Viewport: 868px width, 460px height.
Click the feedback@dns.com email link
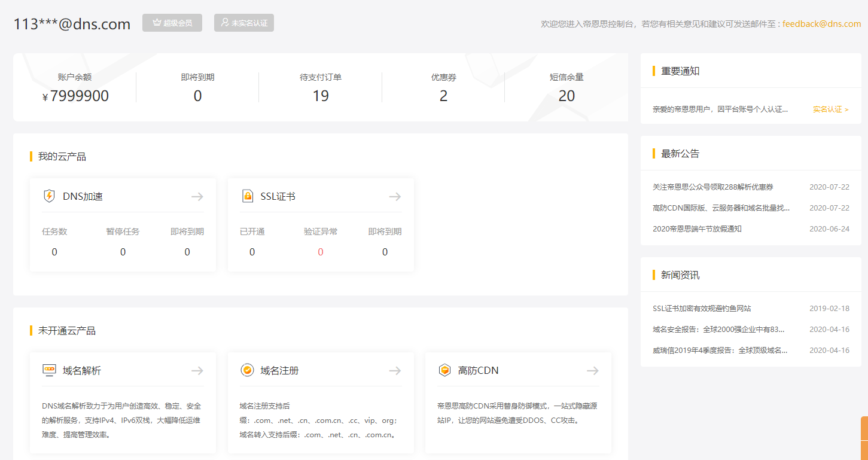(x=821, y=24)
